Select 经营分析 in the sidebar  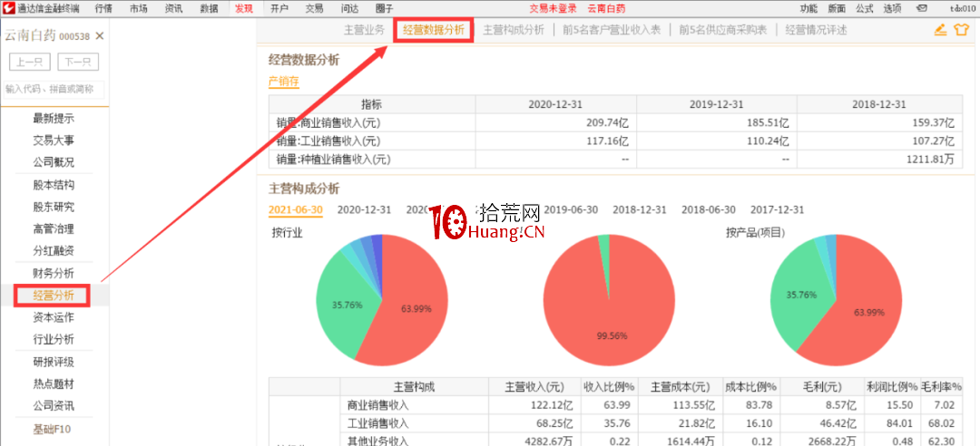click(54, 296)
